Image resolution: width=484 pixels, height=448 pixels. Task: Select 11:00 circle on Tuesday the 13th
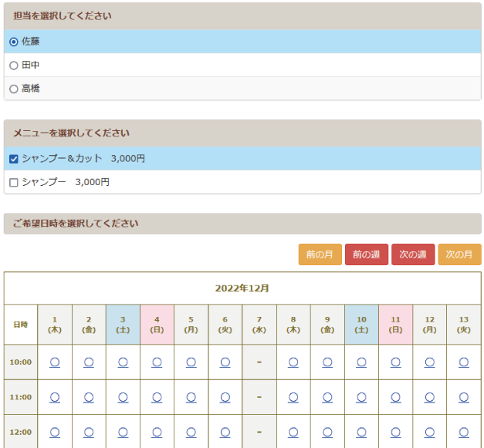463,397
